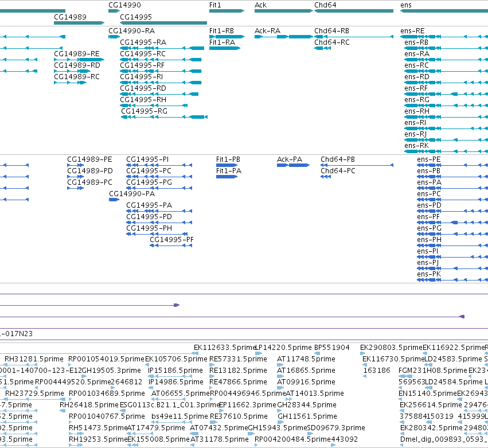The width and height of the screenshot is (488, 448).
Task: Click the CG14995 gene label
Action: pos(136,17)
